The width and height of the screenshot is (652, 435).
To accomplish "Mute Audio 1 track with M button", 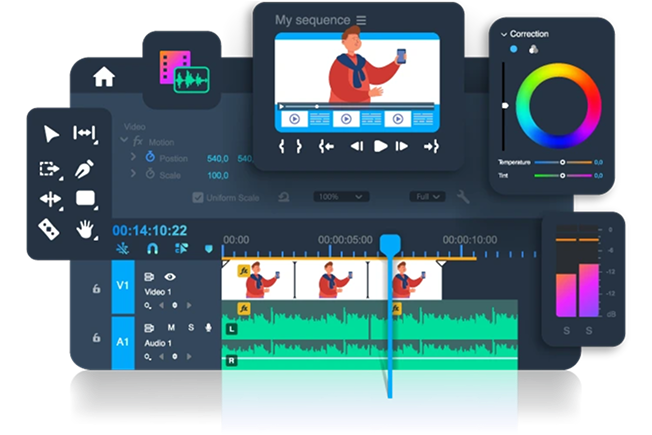I will pos(171,327).
